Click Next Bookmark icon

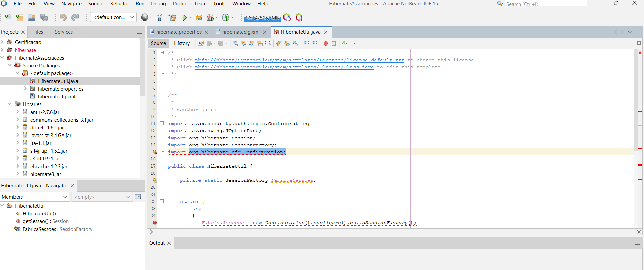click(287, 43)
